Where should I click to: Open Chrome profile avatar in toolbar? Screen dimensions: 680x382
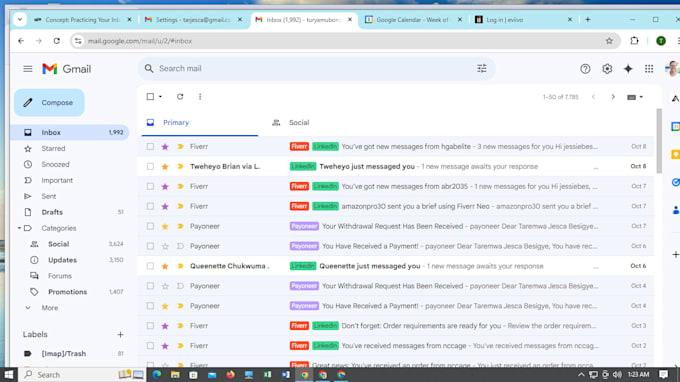click(x=660, y=41)
